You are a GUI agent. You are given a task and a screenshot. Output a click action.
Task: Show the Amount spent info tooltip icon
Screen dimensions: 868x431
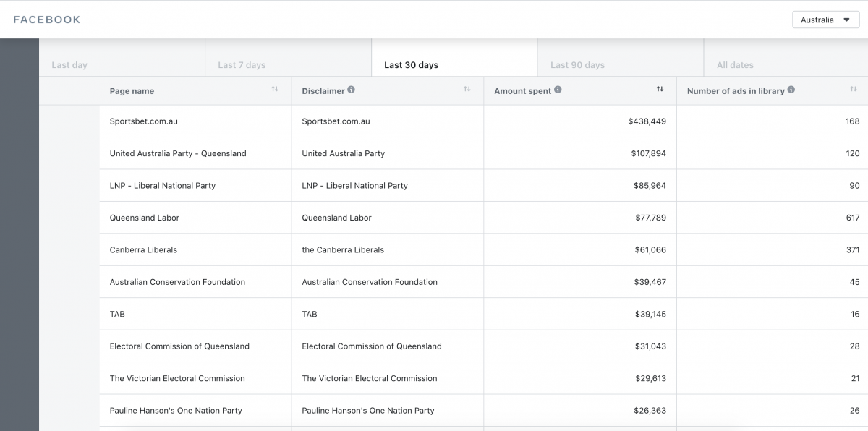558,90
